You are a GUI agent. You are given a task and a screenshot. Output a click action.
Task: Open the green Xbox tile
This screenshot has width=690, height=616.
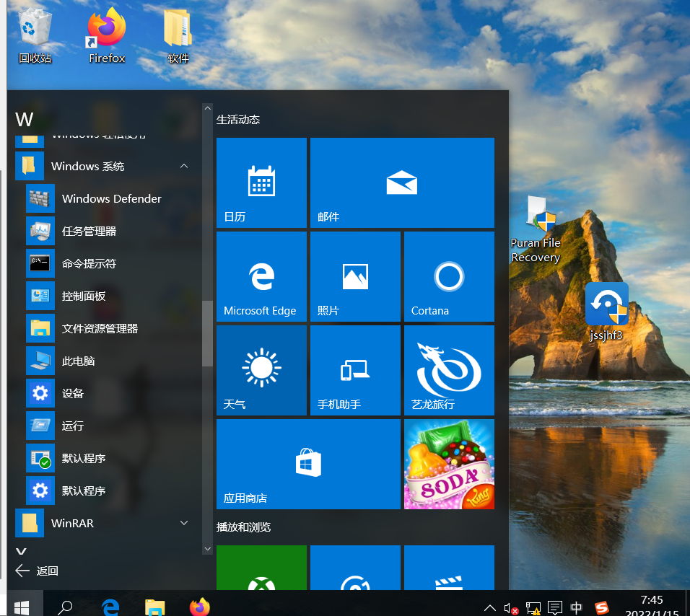261,568
